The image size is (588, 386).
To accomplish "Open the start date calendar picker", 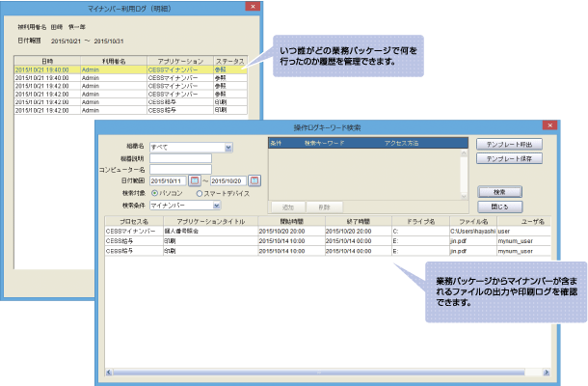I will tap(195, 180).
